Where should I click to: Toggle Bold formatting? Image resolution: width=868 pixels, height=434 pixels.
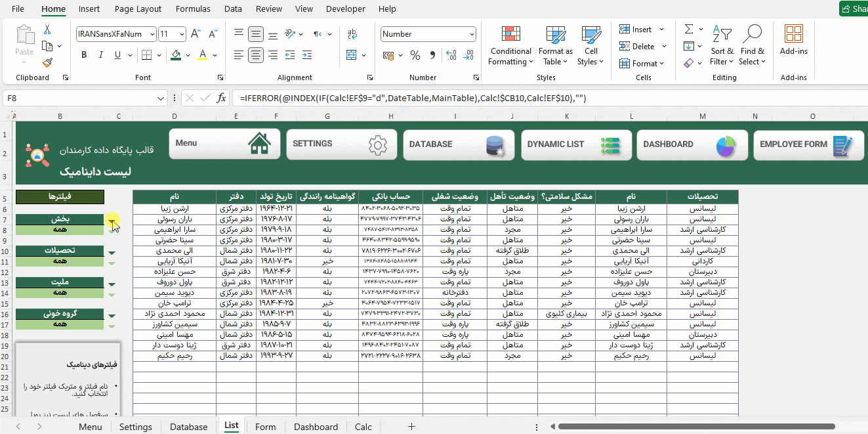[84, 54]
